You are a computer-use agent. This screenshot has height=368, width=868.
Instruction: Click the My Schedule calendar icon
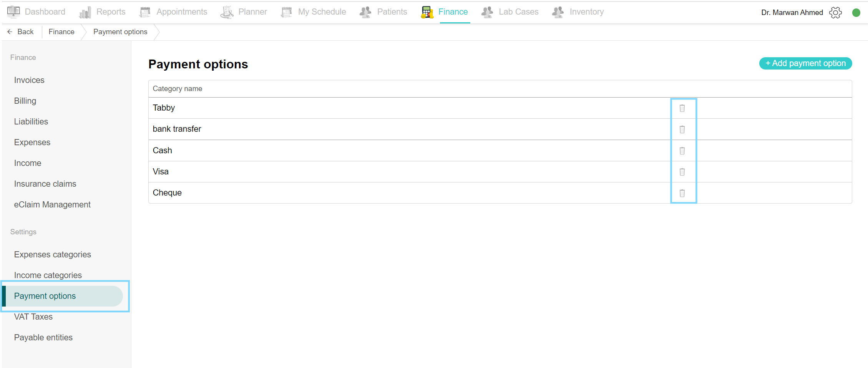pos(287,12)
